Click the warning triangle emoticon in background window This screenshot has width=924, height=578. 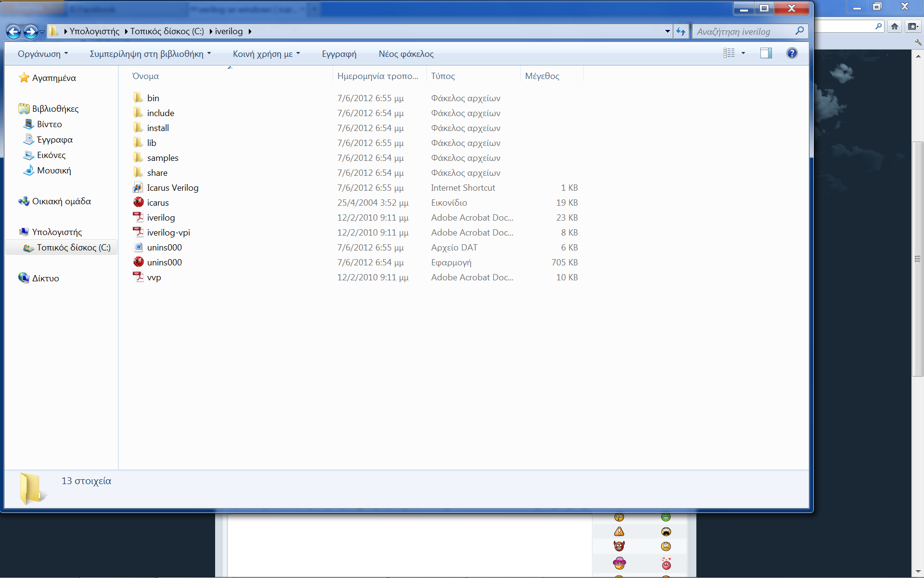pyautogui.click(x=619, y=531)
